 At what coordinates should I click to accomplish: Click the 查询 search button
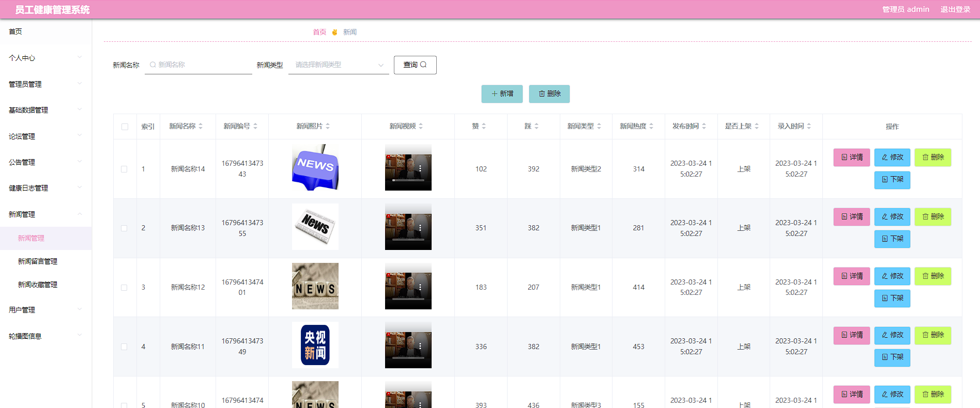point(415,65)
